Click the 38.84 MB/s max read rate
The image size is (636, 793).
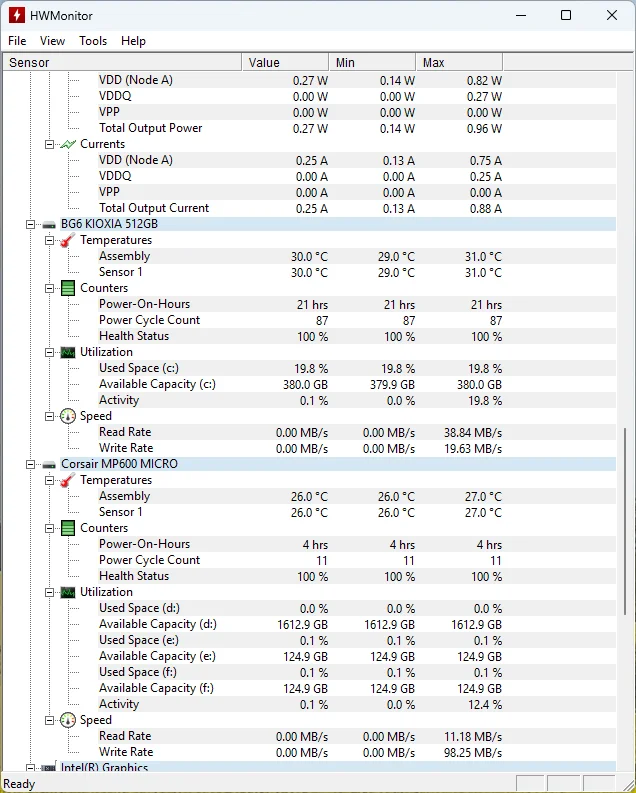click(473, 433)
